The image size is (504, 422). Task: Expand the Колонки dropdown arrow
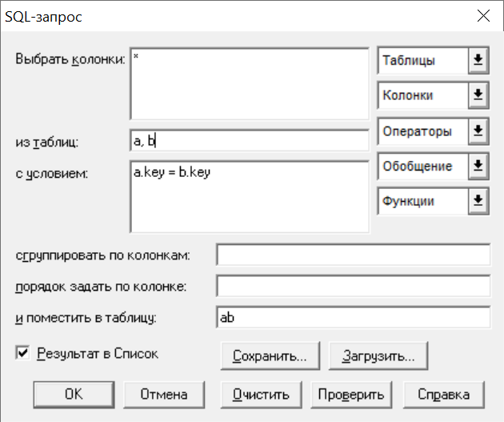478,95
